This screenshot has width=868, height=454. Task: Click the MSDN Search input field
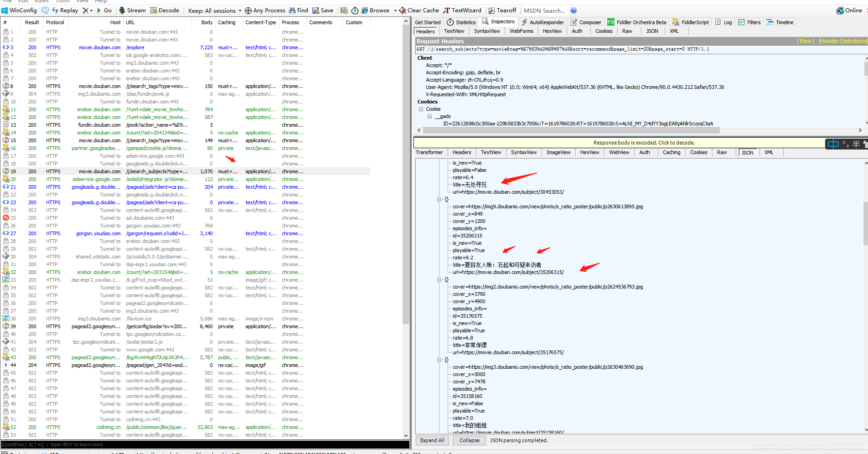click(x=544, y=10)
